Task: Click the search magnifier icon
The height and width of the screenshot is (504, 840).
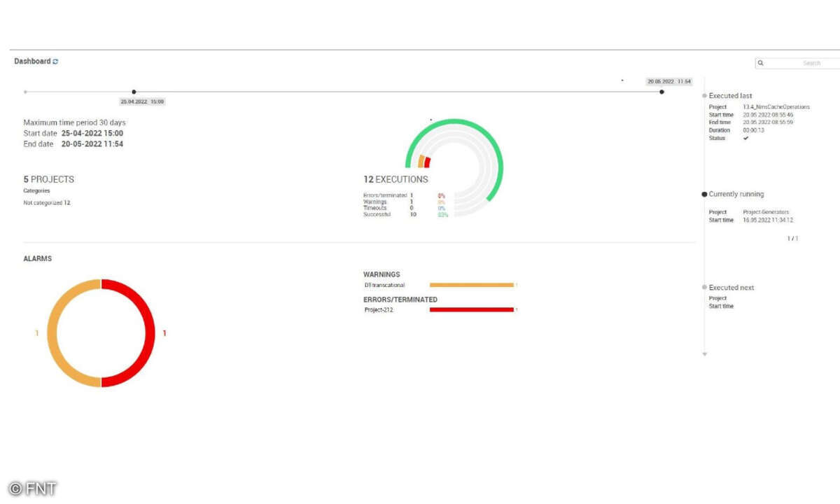Action: [761, 63]
